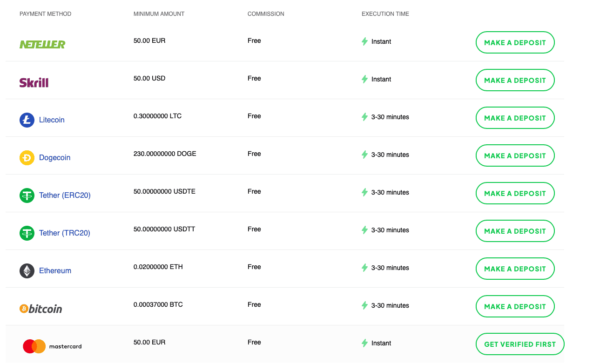Select the 0.30000000 LTC amount
The image size is (593, 364).
coord(157,116)
